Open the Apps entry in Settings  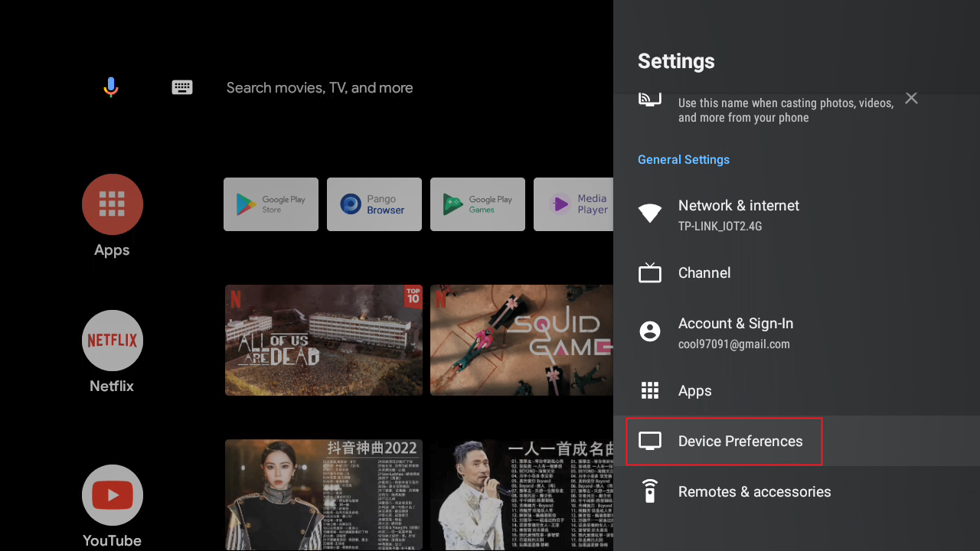(x=694, y=391)
